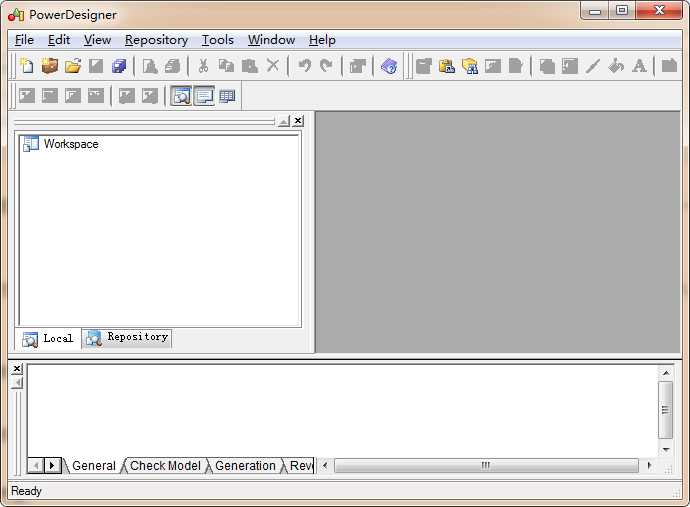Image resolution: width=690 pixels, height=507 pixels.
Task: Open the Edit menu
Action: 59,40
